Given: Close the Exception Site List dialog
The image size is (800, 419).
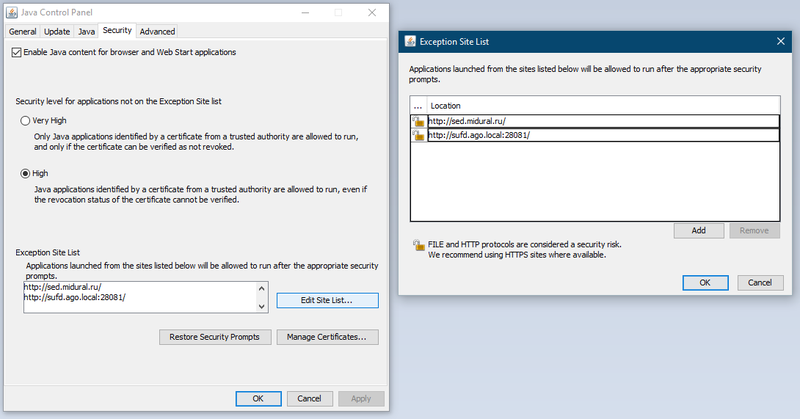Looking at the screenshot, I should [x=781, y=41].
